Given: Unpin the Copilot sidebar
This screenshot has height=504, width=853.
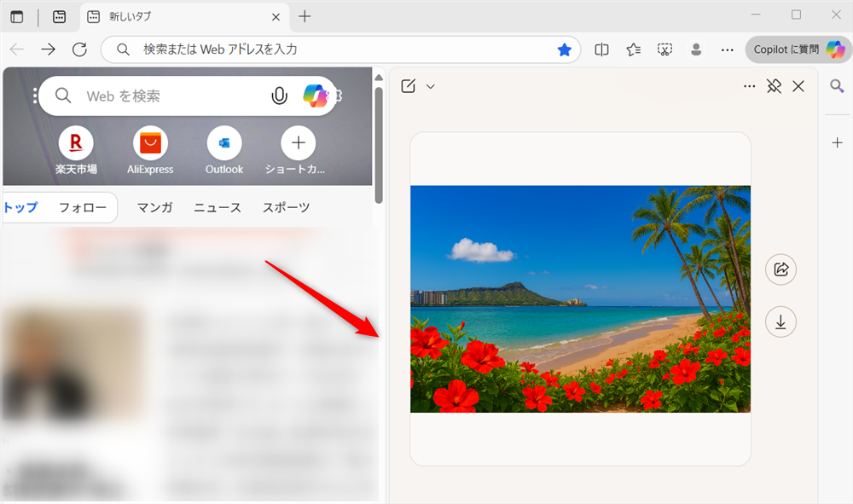Looking at the screenshot, I should pos(774,86).
